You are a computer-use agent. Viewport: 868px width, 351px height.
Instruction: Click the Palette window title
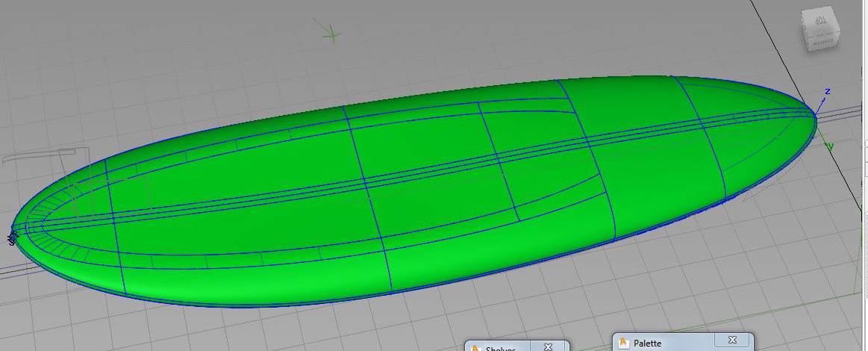click(x=649, y=344)
